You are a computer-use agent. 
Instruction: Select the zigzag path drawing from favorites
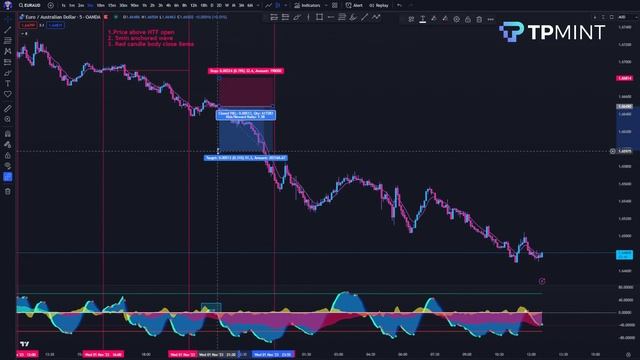pos(376,17)
